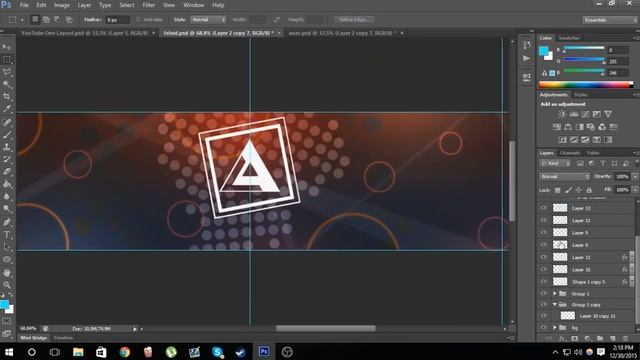
Task: Open the Image menu
Action: tap(61, 5)
